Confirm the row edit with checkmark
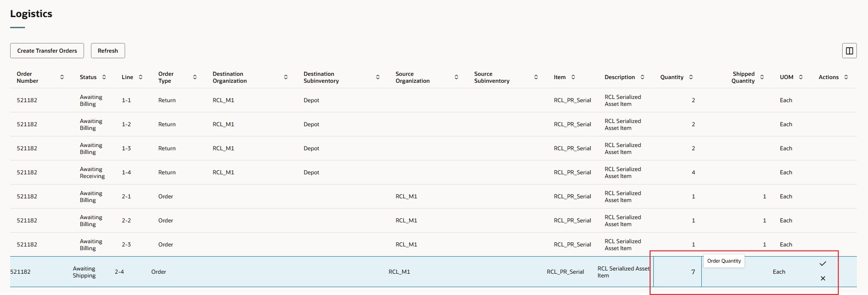Viewport: 868px width, 295px height. (823, 264)
